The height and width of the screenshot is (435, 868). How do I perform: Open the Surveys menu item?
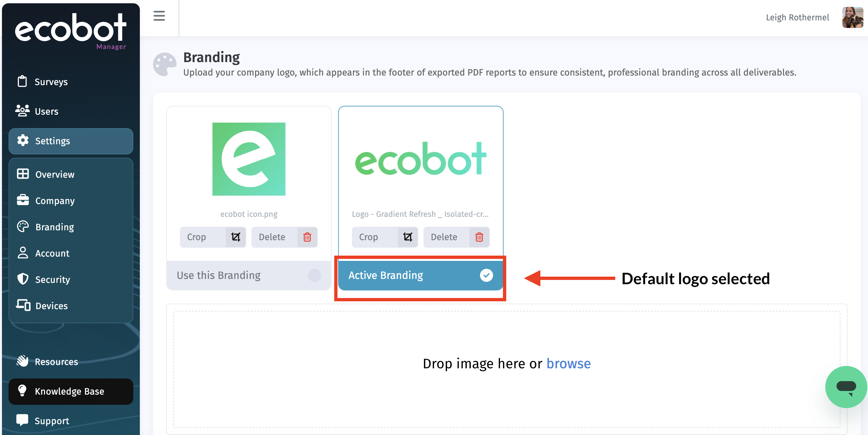(x=51, y=82)
